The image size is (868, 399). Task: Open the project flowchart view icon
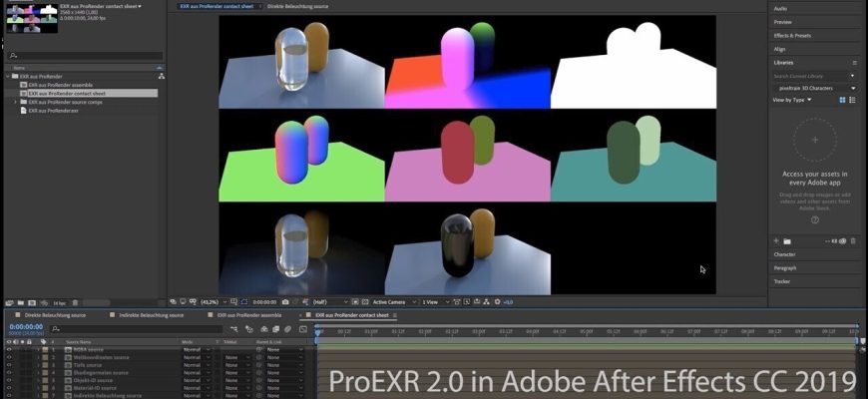pos(161,76)
